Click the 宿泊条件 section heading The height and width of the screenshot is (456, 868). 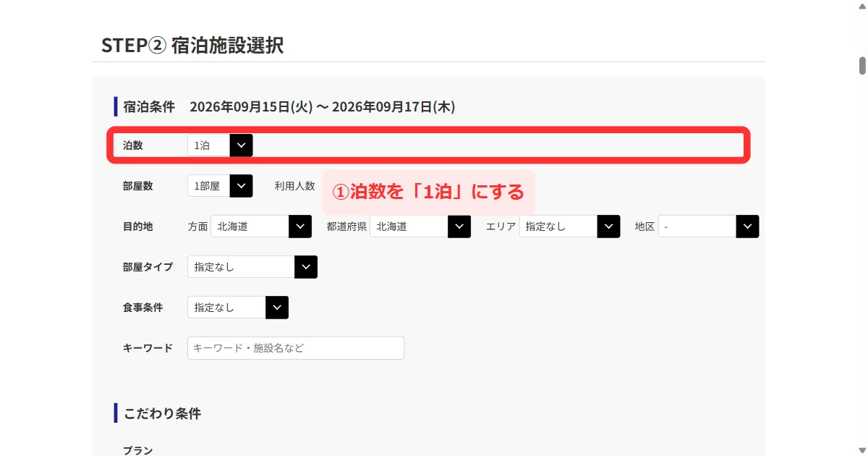149,106
